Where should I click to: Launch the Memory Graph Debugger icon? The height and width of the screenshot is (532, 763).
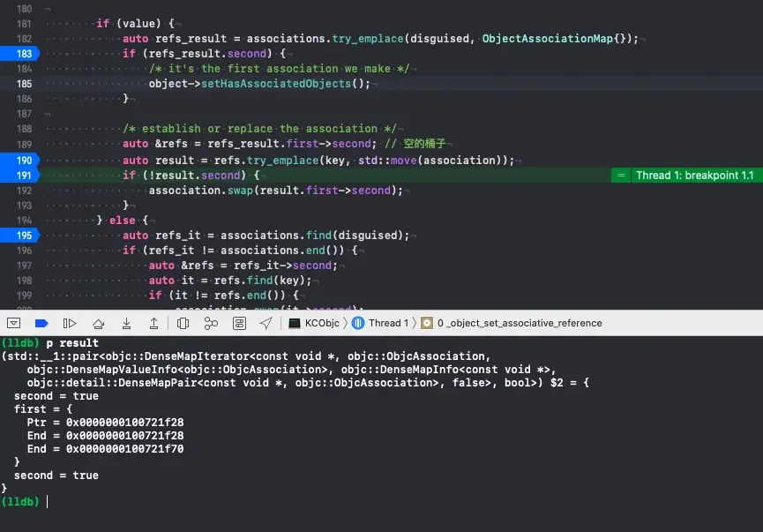(211, 323)
